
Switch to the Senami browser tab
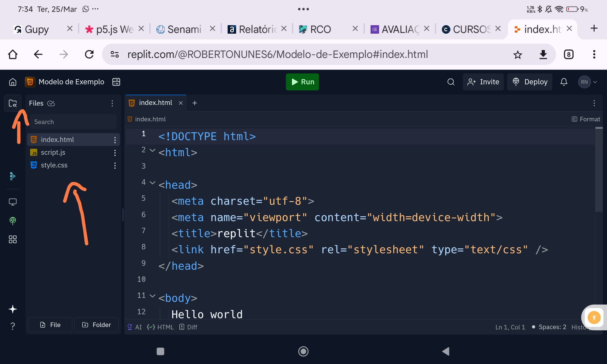[x=184, y=29]
